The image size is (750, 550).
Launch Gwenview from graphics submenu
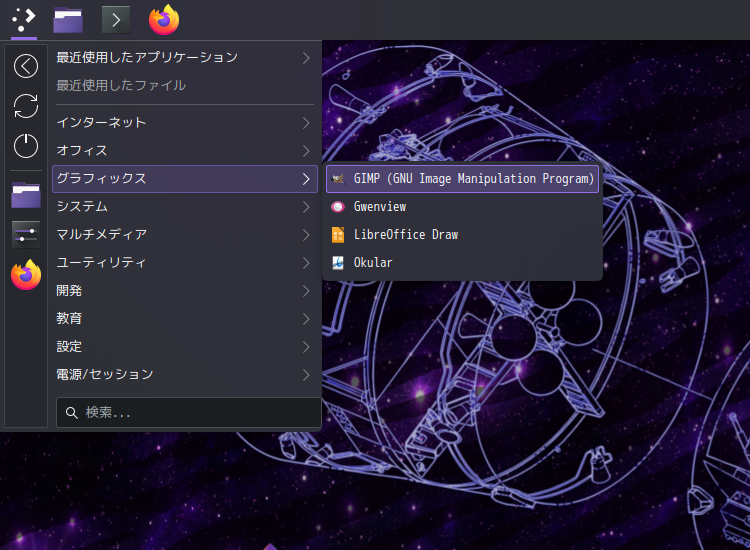(x=463, y=207)
